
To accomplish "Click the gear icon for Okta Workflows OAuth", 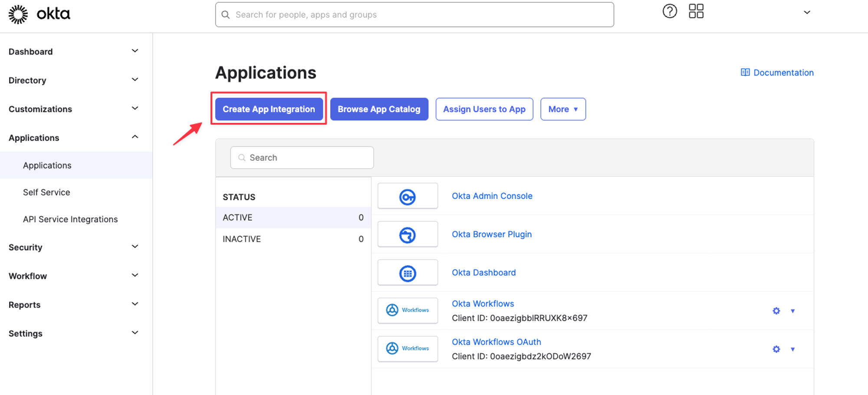I will click(776, 349).
